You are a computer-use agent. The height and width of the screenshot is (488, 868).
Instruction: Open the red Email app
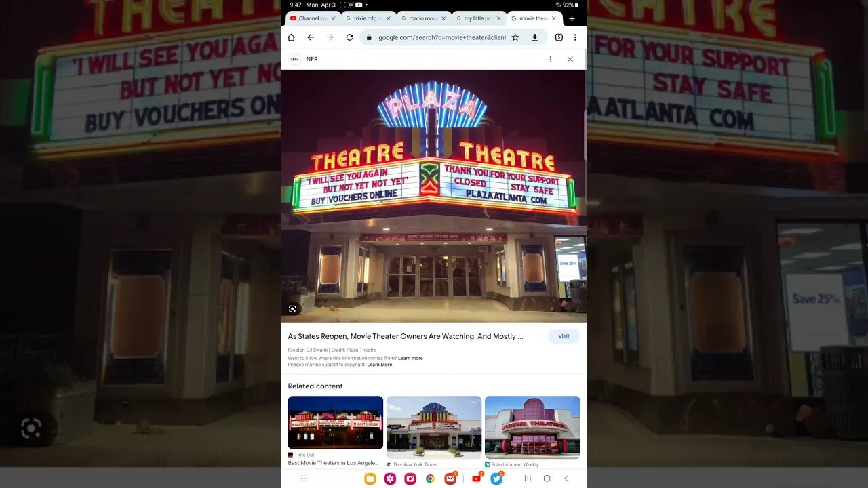tap(450, 479)
